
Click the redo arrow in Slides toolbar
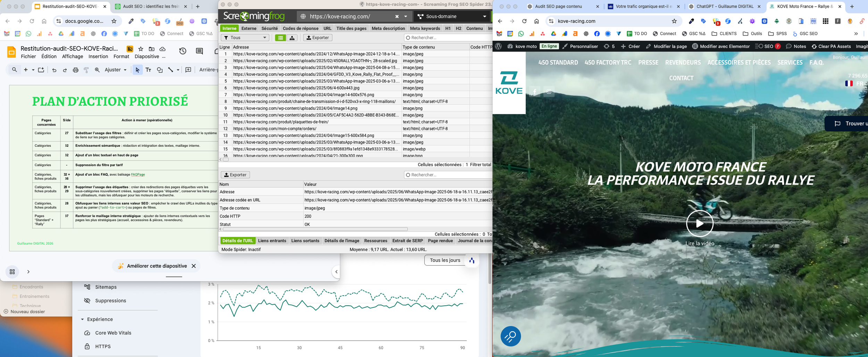[x=65, y=70]
